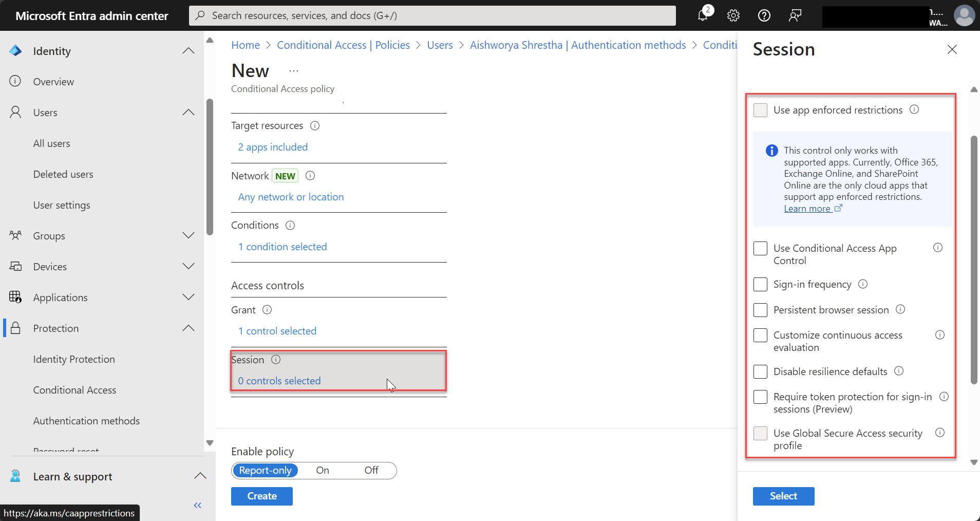Show info for Global Secure Access profile
The height and width of the screenshot is (521, 980).
click(940, 433)
